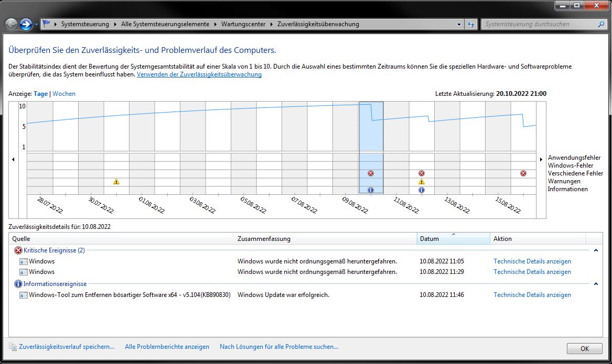The height and width of the screenshot is (364, 612).
Task: Click the document icon beside Zuverlässigkeitsverlauf speichern
Action: [13, 347]
